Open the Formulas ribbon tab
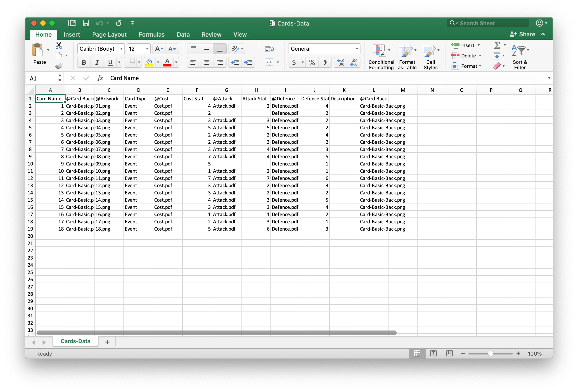 pos(152,35)
